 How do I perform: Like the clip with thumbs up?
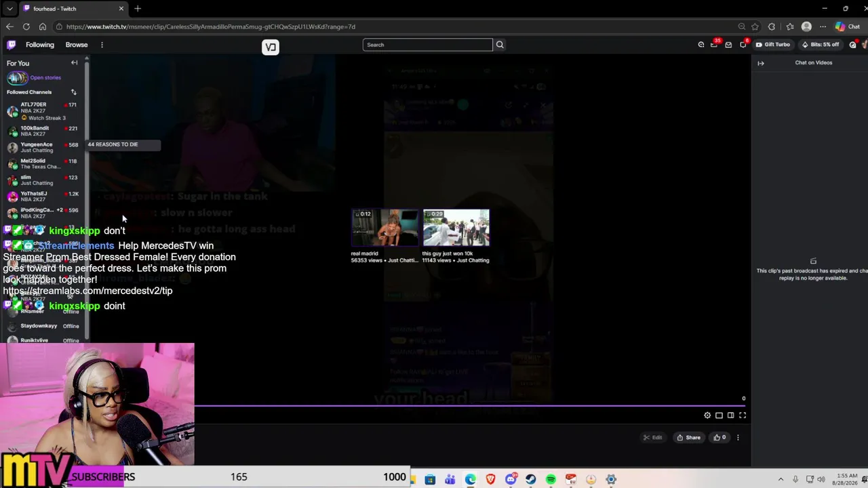pyautogui.click(x=719, y=438)
